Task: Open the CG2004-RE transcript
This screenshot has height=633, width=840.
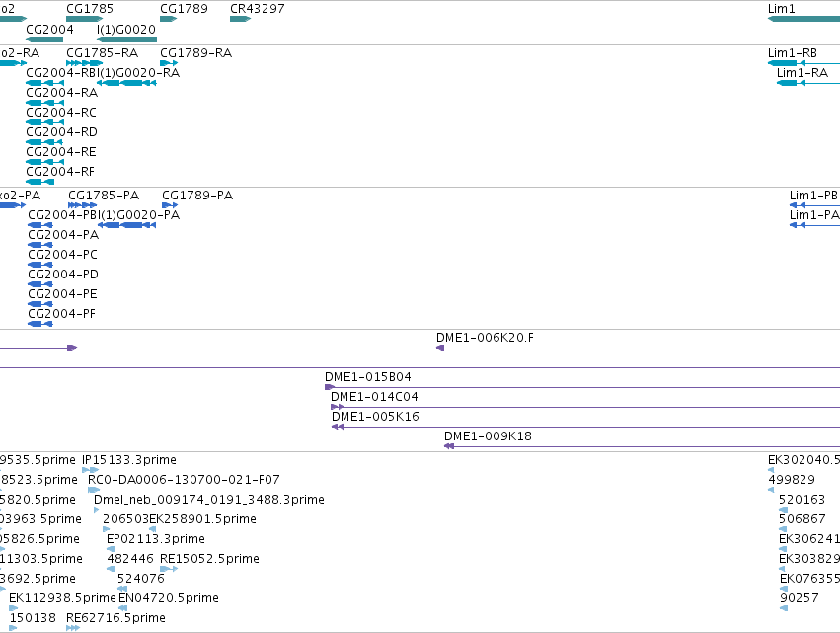Action: (45, 162)
